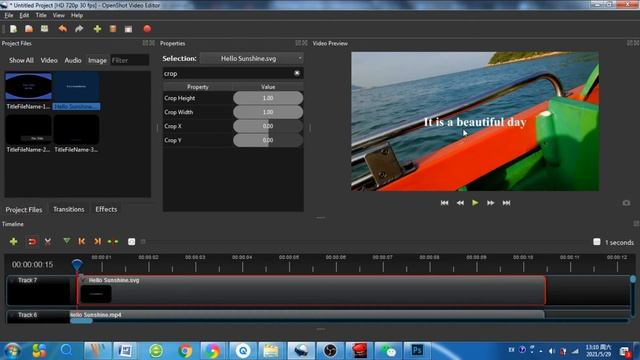
Task: Open the View menu
Action: click(x=58, y=16)
